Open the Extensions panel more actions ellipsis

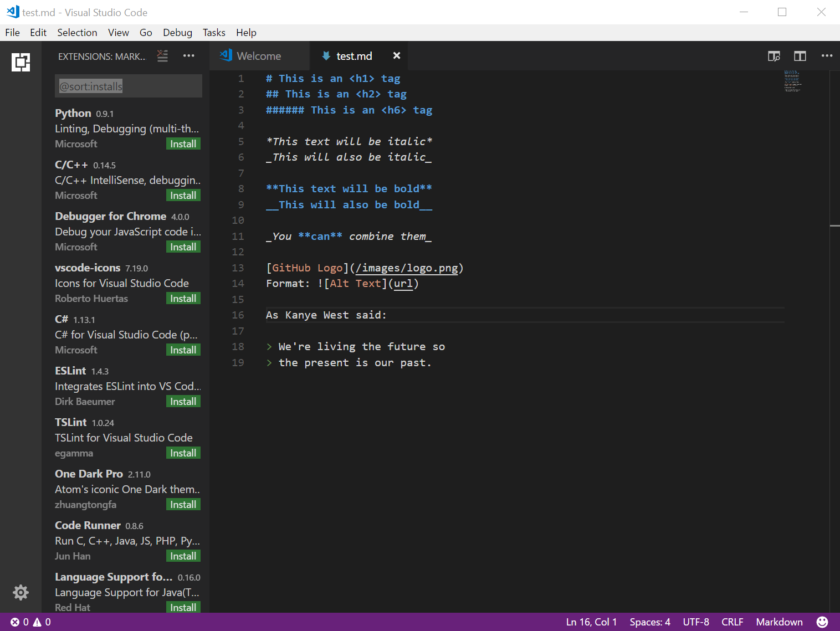click(189, 55)
